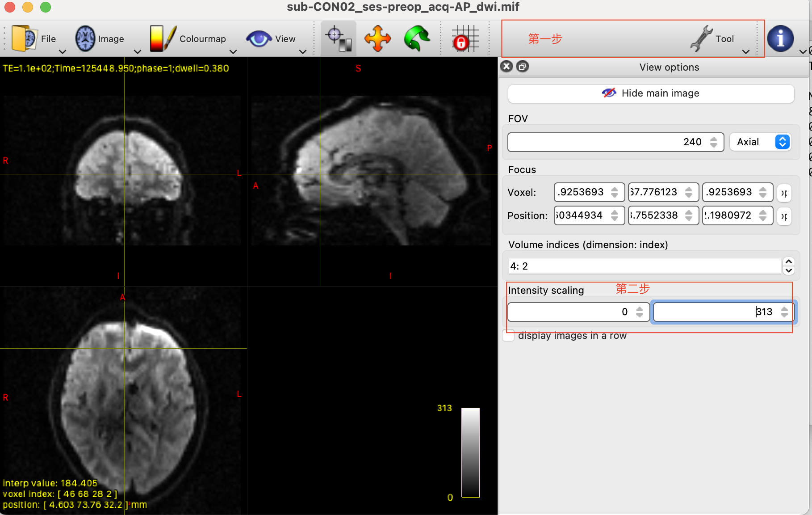Expand the Tool menu arrow
This screenshot has width=812, height=515.
pyautogui.click(x=746, y=51)
